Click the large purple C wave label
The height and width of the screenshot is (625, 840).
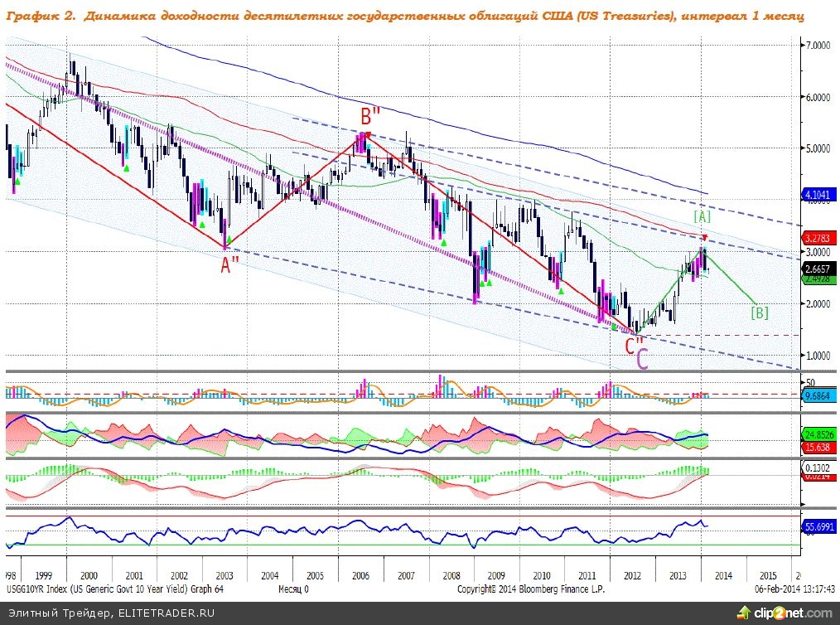644,357
